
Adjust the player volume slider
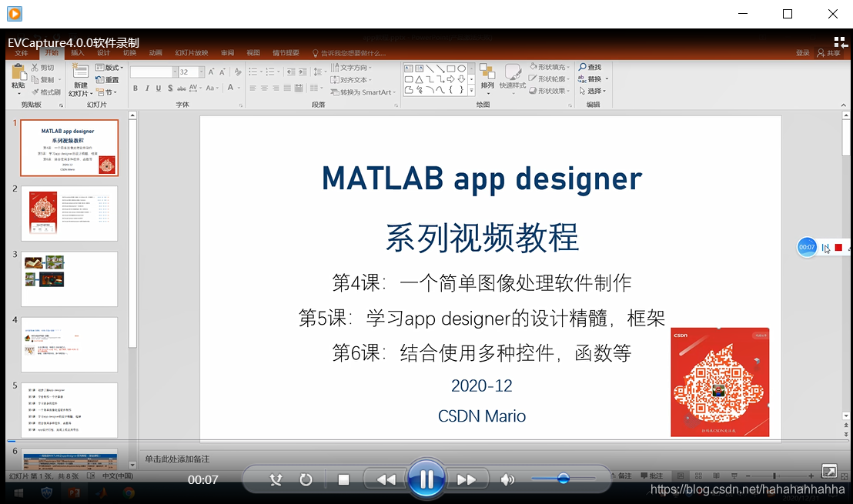pyautogui.click(x=563, y=479)
